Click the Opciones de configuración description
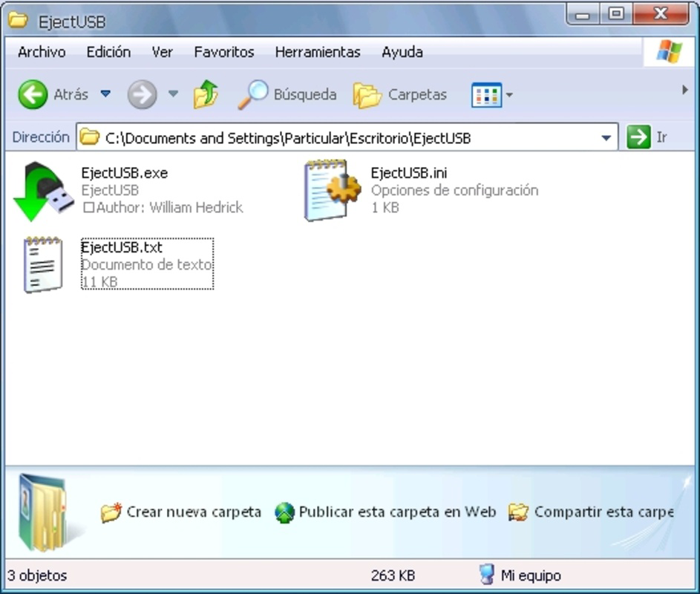Viewport: 700px width, 594px height. [454, 190]
